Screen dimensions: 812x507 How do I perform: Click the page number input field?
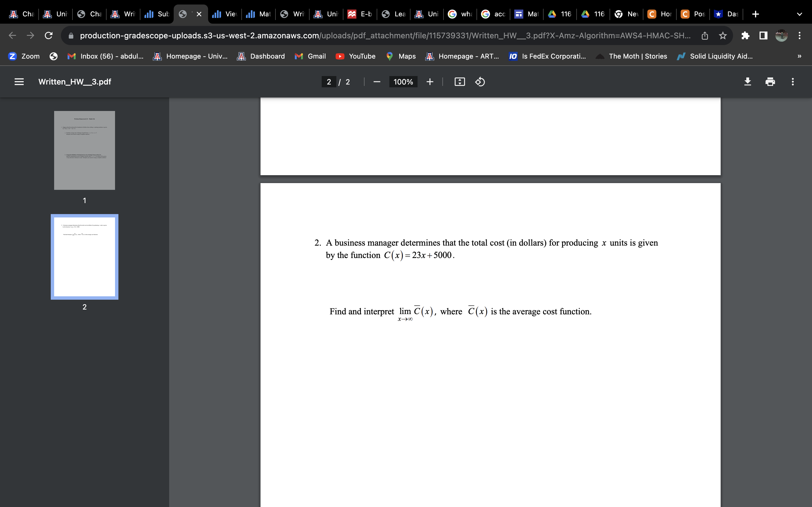click(x=329, y=82)
